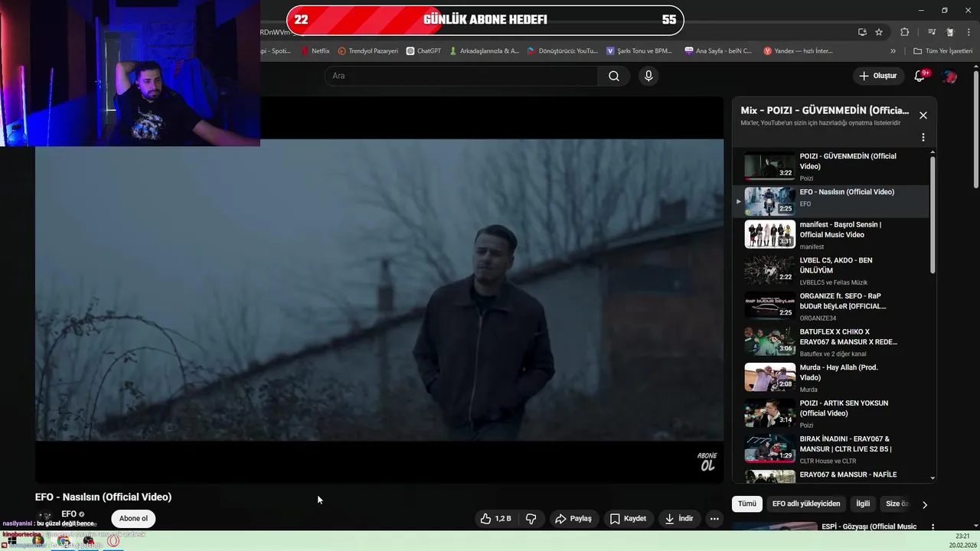Download video with İndir button
Viewport: 980px width, 551px height.
coord(679,519)
